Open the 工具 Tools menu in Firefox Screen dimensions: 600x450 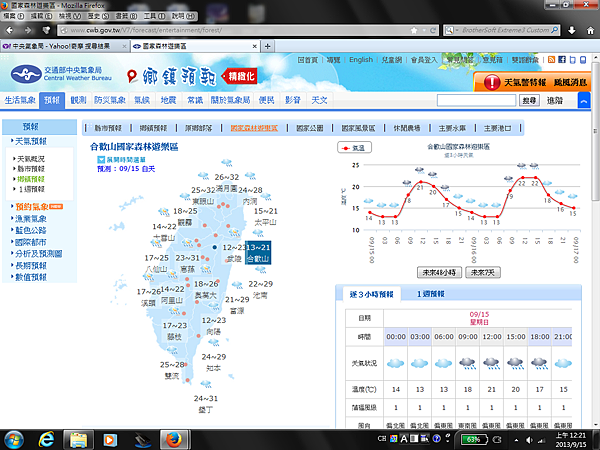pyautogui.click(x=154, y=16)
